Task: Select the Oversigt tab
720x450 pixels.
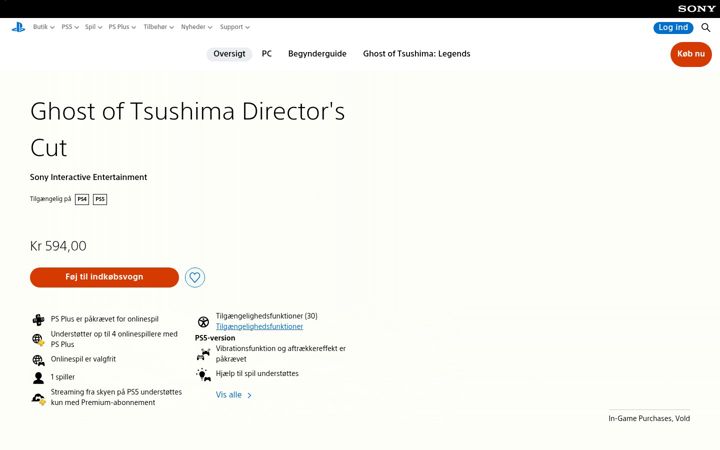Action: pyautogui.click(x=229, y=54)
